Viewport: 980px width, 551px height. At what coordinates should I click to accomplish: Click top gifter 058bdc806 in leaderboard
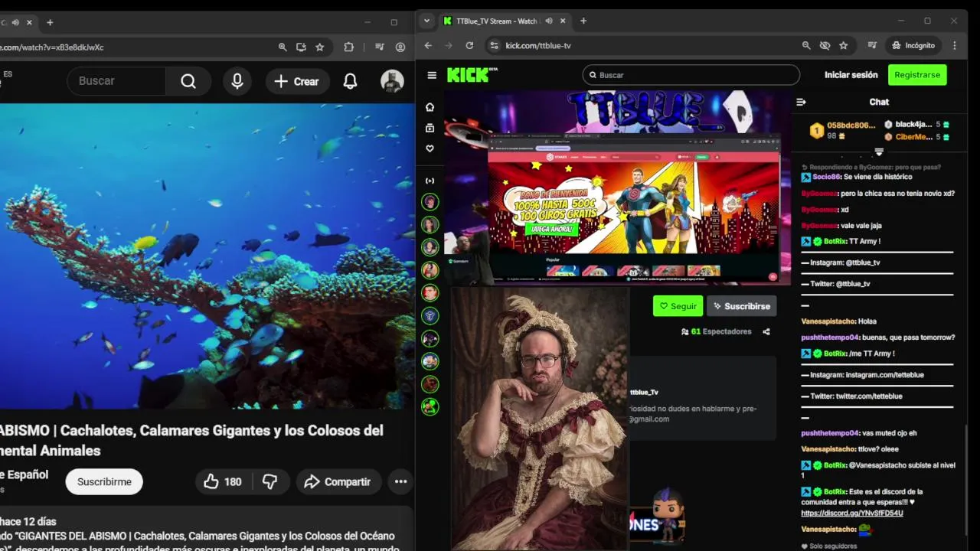(x=843, y=130)
